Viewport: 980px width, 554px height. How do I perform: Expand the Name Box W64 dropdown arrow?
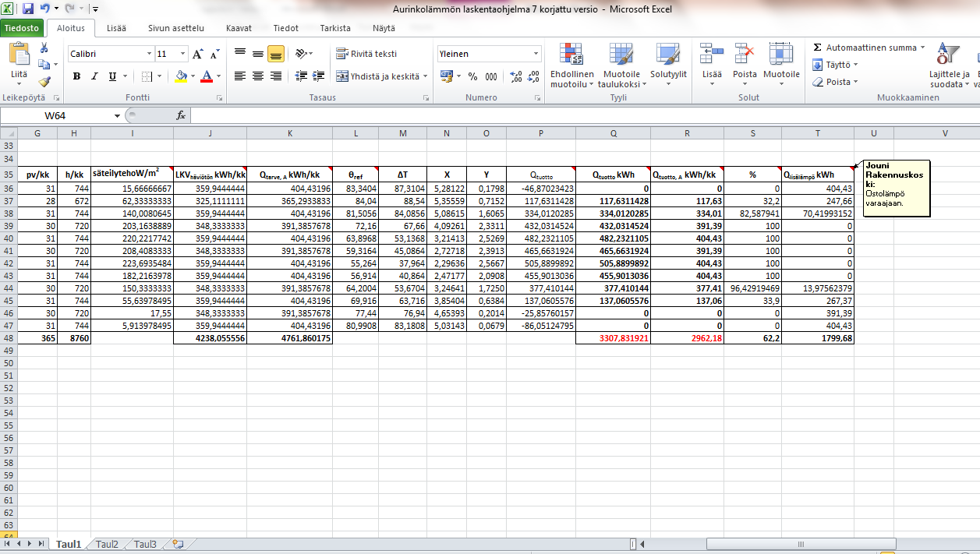118,115
